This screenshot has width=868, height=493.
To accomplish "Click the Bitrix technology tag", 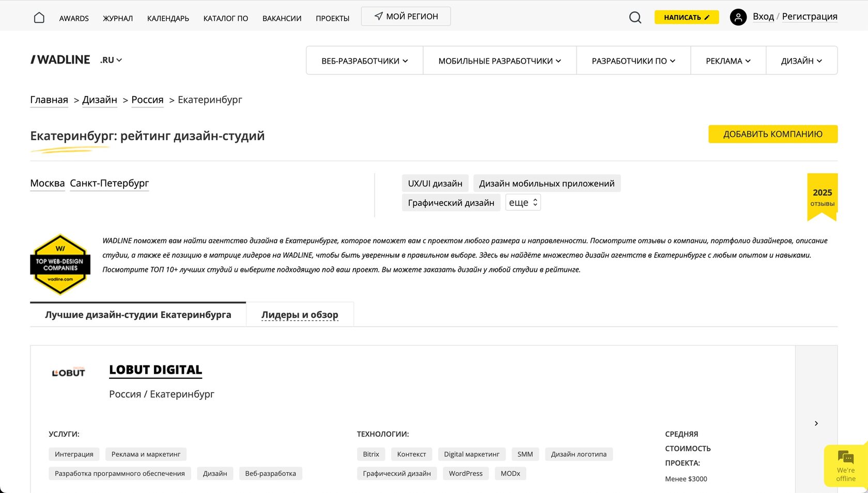I will [x=371, y=454].
